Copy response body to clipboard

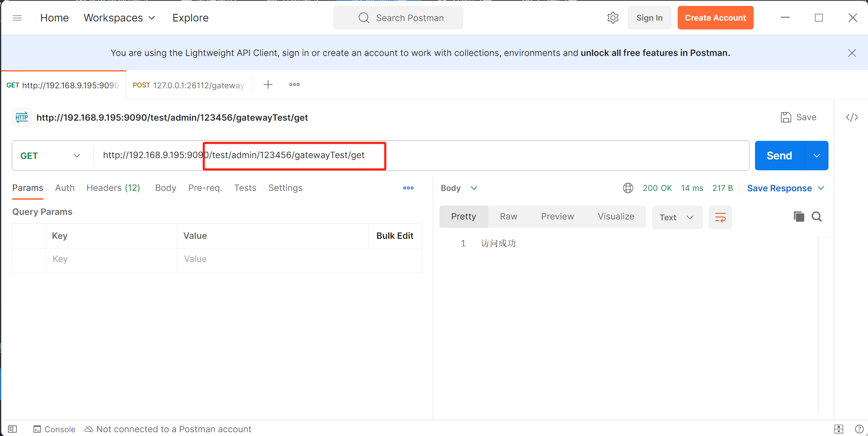pyautogui.click(x=799, y=217)
